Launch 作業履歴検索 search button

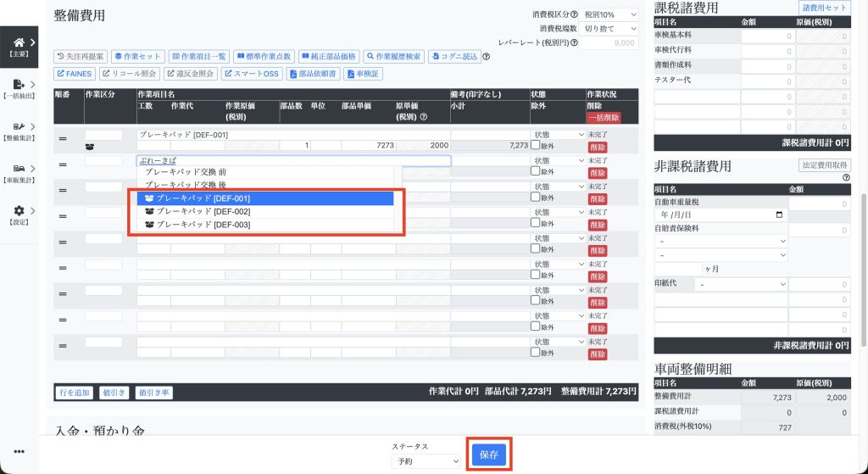point(394,57)
